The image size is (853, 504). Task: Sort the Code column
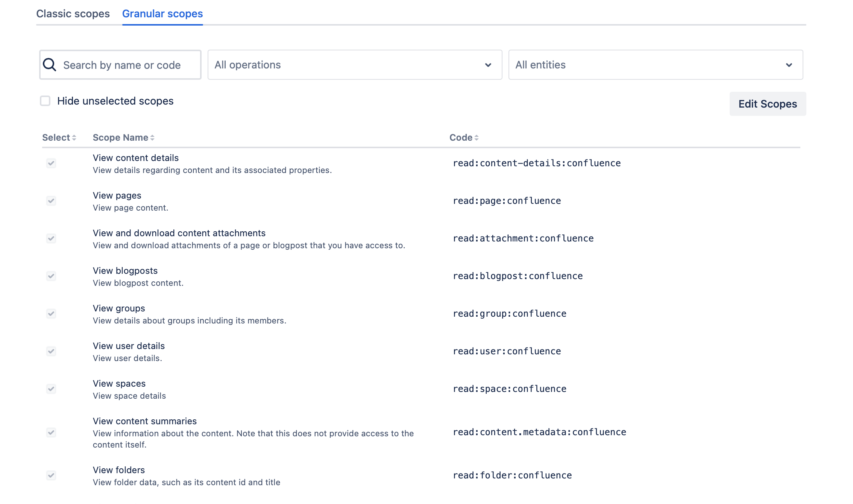pyautogui.click(x=477, y=138)
